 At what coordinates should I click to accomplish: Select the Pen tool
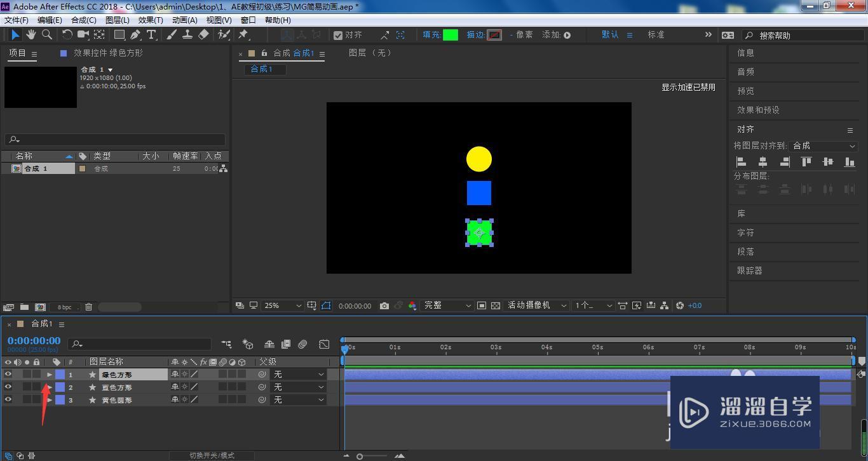tap(135, 35)
